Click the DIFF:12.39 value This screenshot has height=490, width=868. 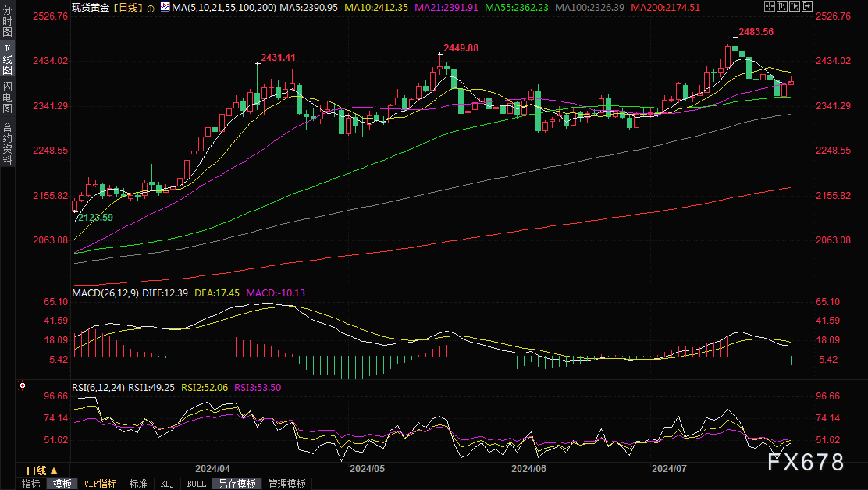point(165,293)
